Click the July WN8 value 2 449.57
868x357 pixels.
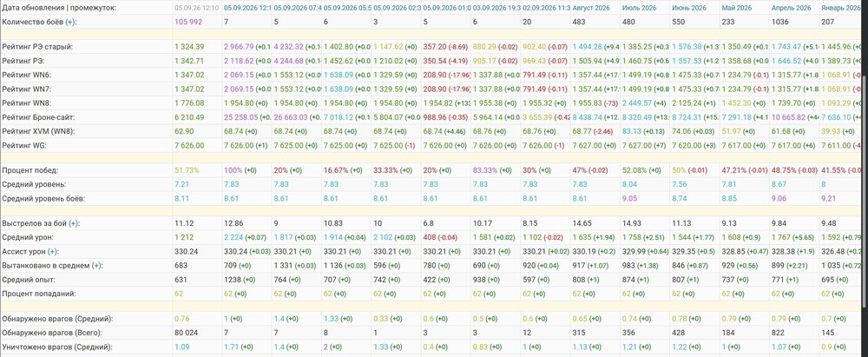pyautogui.click(x=638, y=103)
